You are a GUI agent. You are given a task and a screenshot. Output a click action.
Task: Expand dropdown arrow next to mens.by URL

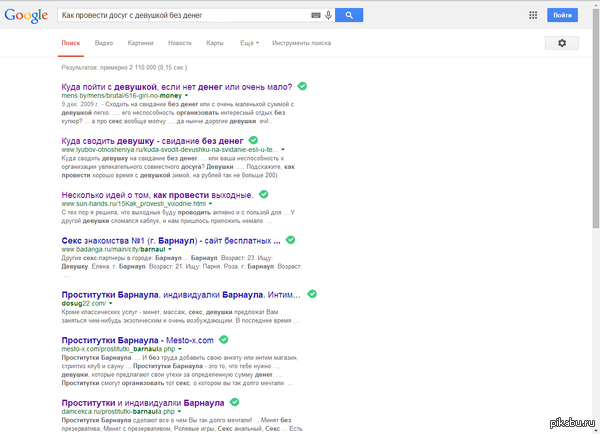pyautogui.click(x=186, y=96)
